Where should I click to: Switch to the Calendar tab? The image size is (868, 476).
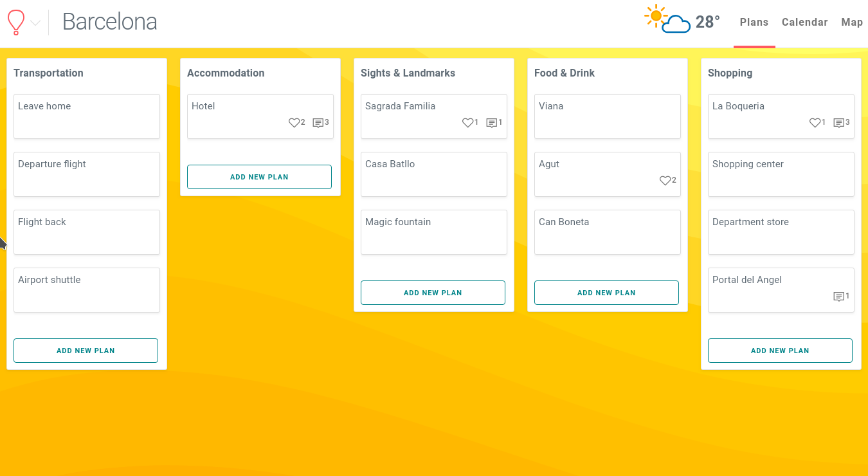tap(804, 23)
